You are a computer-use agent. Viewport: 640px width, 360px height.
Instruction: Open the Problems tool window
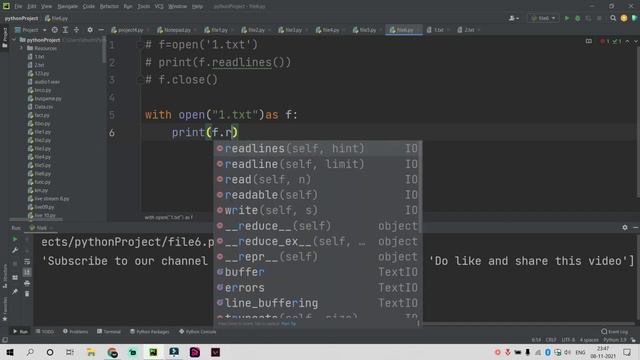click(x=76, y=331)
